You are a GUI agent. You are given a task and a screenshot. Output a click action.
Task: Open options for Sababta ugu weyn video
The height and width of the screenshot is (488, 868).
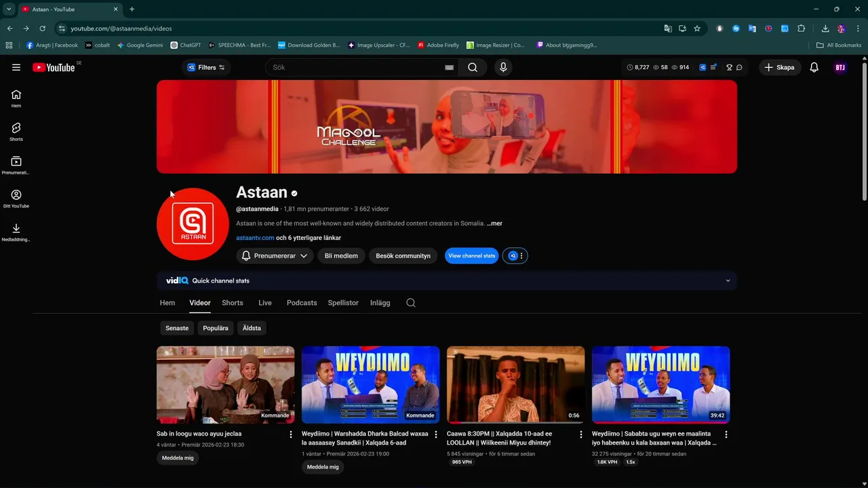click(x=726, y=434)
